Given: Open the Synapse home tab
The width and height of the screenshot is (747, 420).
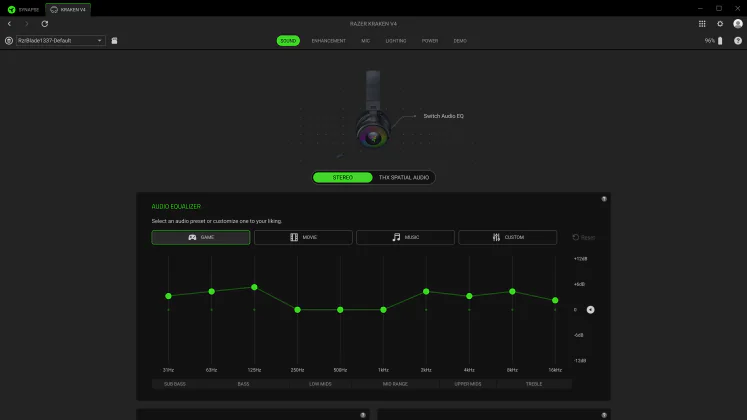Looking at the screenshot, I should pos(23,10).
